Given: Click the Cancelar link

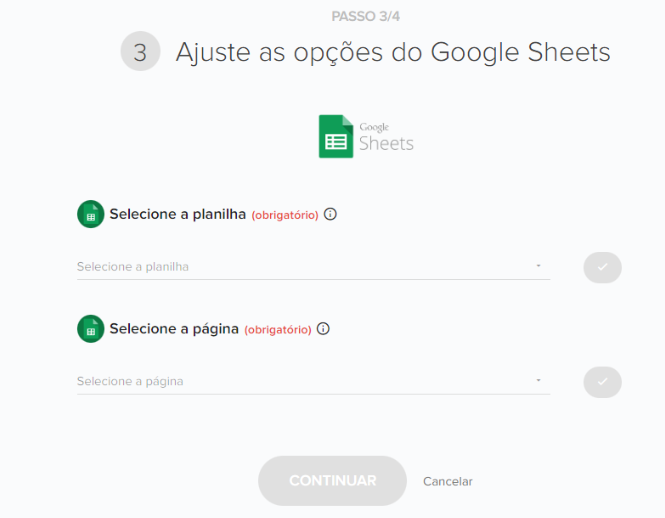Looking at the screenshot, I should [447, 481].
